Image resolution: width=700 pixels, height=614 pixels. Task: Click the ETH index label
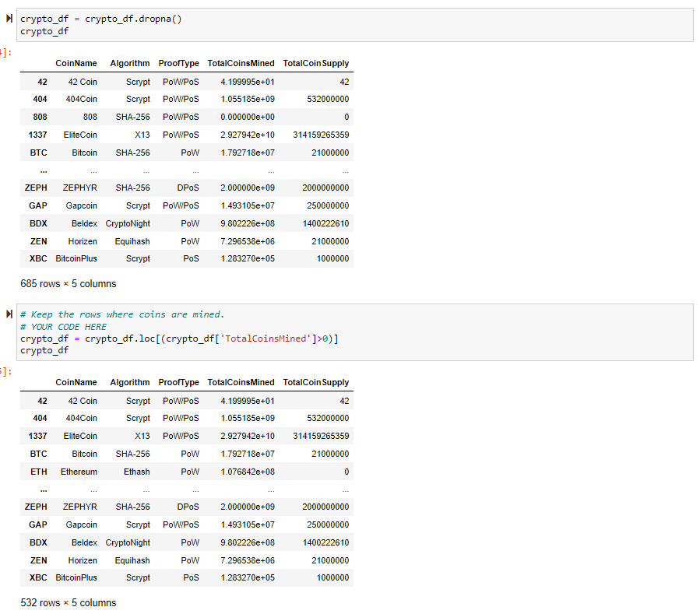point(38,472)
